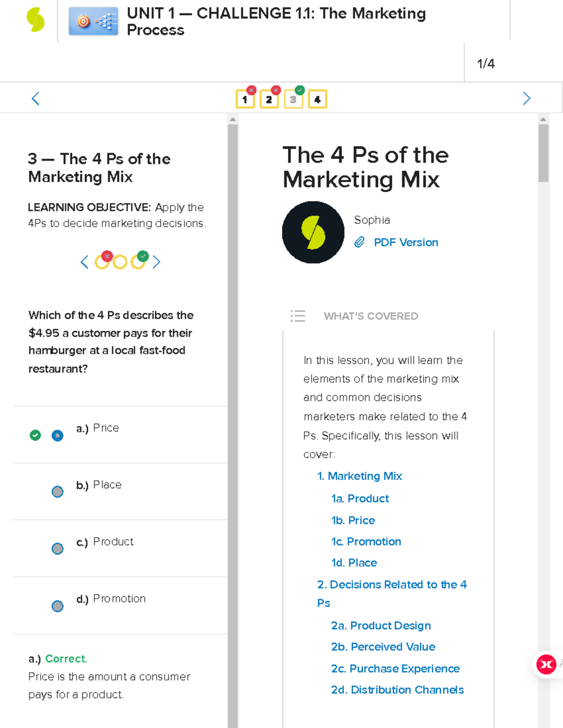Click the WHAT'S COVERED list icon

pyautogui.click(x=298, y=316)
